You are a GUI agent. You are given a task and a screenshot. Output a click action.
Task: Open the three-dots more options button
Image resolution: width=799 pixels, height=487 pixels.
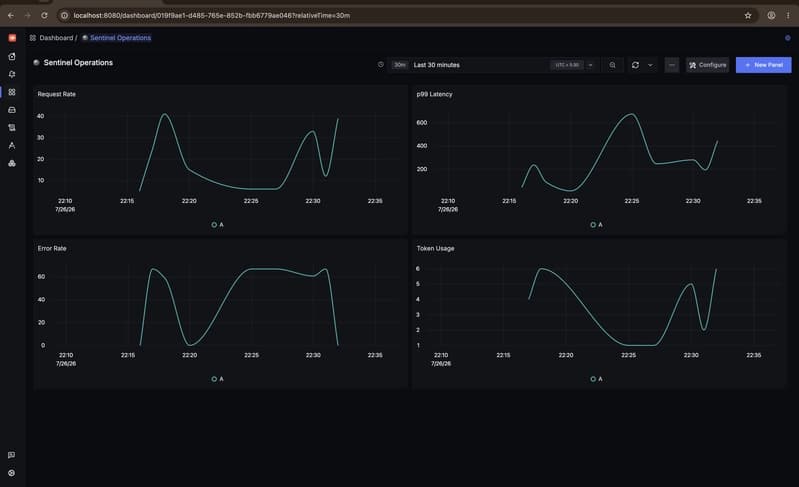tap(672, 65)
